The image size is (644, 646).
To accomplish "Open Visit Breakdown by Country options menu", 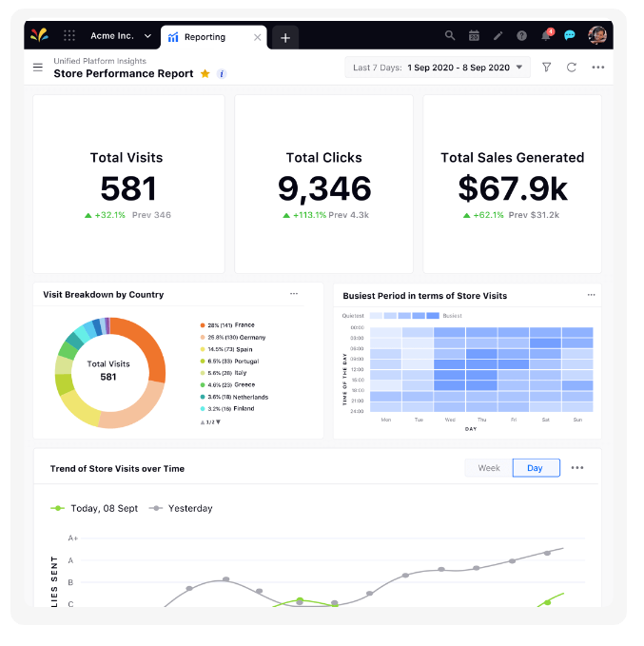I will [x=294, y=294].
